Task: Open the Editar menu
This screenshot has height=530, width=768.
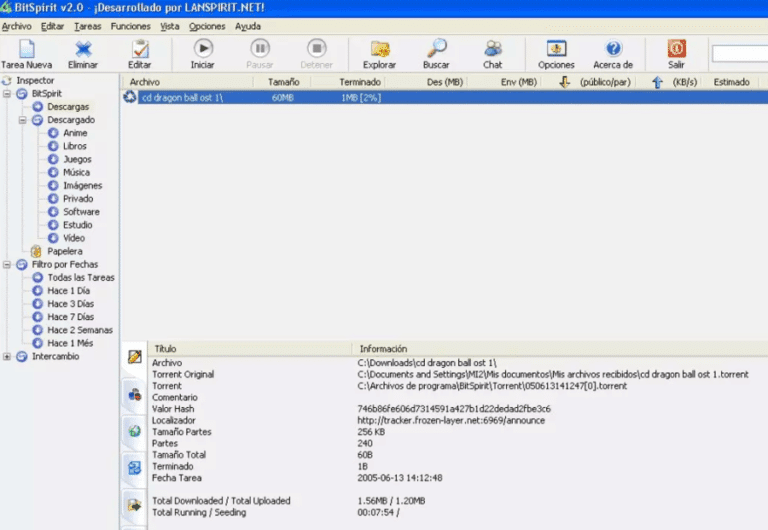Action: (52, 26)
